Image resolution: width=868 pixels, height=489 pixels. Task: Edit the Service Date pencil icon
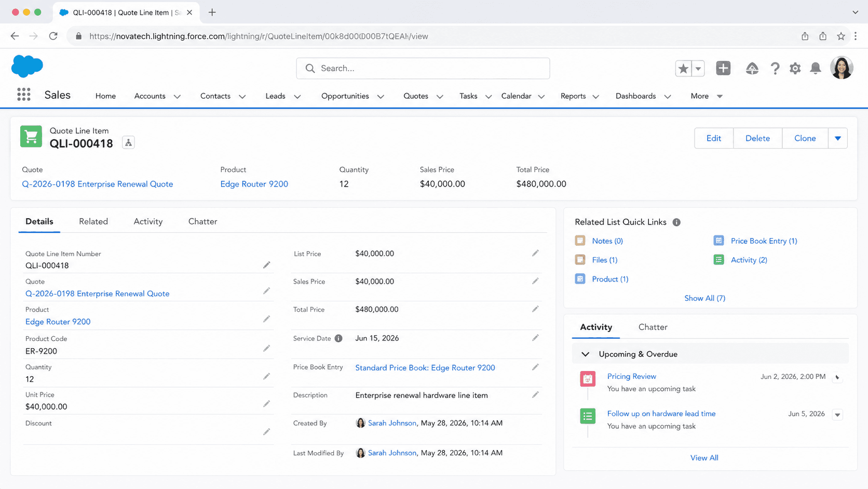coord(535,338)
